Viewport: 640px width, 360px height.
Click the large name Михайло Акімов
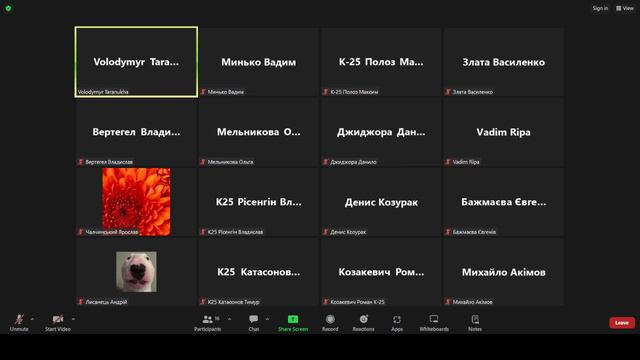pyautogui.click(x=504, y=272)
